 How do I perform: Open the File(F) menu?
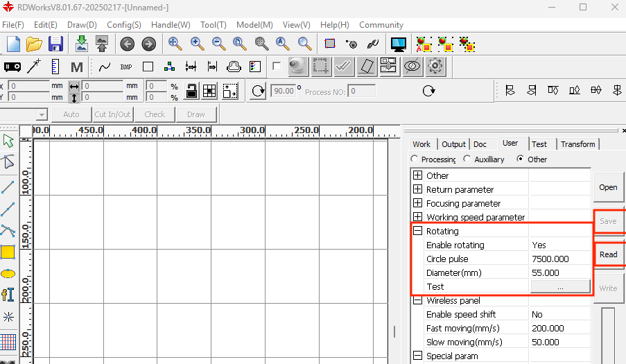click(12, 25)
